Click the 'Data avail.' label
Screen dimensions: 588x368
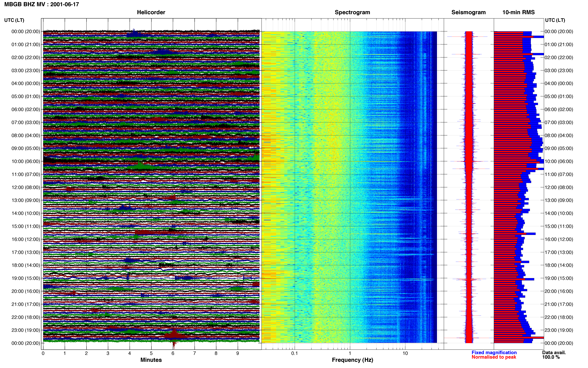point(554,353)
